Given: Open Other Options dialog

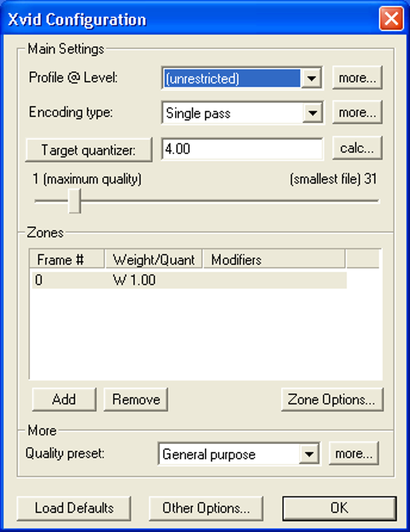Looking at the screenshot, I should (206, 508).
